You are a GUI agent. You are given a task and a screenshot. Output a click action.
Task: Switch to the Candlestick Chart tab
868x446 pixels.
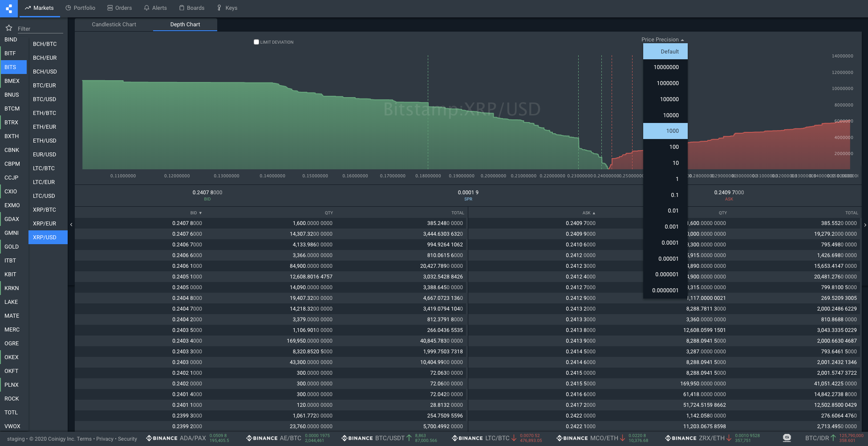tap(114, 25)
